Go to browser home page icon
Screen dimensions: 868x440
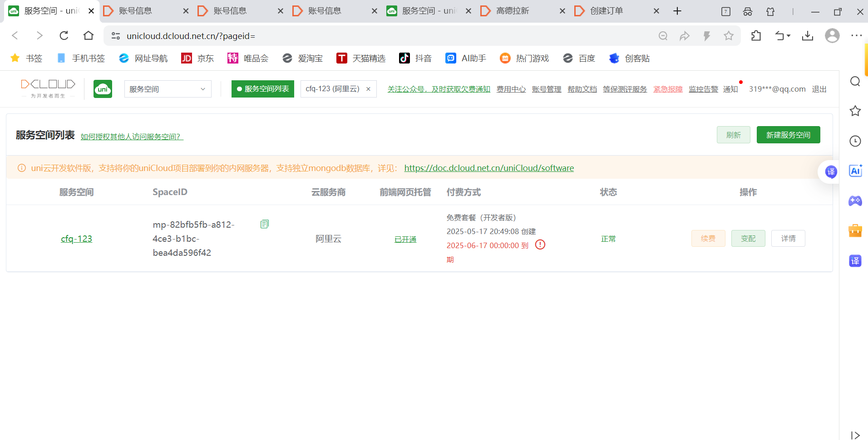point(89,35)
